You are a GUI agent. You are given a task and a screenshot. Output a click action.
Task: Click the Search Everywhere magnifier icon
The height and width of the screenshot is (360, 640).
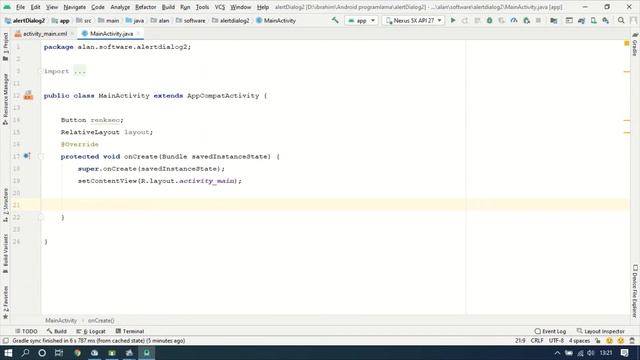tap(621, 20)
